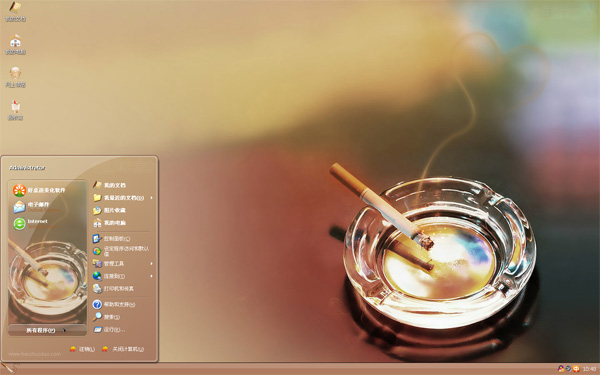Image resolution: width=600 pixels, height=375 pixels.
Task: Open 图片收藏 pictures folder in Start menu
Action: pos(109,210)
